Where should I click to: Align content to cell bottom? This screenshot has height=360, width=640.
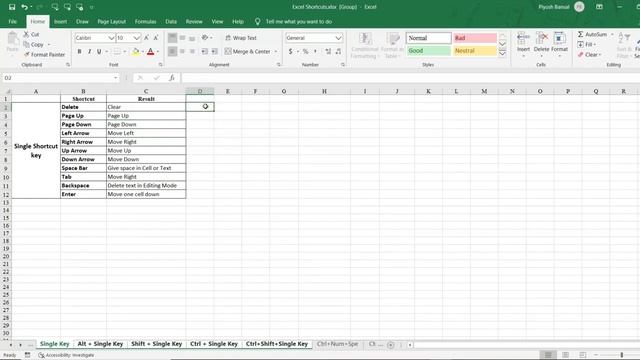click(192, 38)
